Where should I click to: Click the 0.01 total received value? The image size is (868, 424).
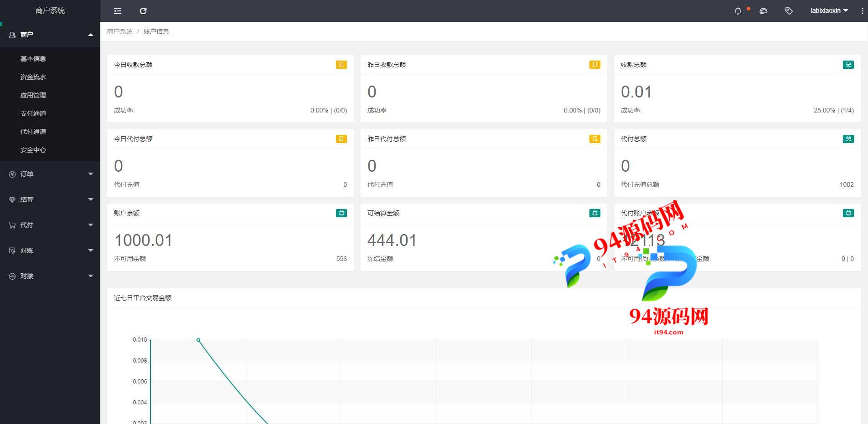click(x=636, y=92)
